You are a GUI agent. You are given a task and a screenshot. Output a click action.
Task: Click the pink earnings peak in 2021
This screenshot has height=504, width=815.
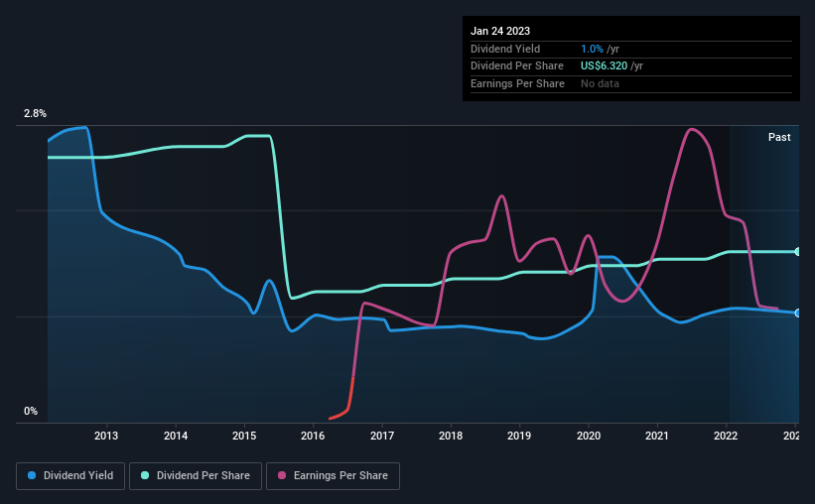pos(691,129)
